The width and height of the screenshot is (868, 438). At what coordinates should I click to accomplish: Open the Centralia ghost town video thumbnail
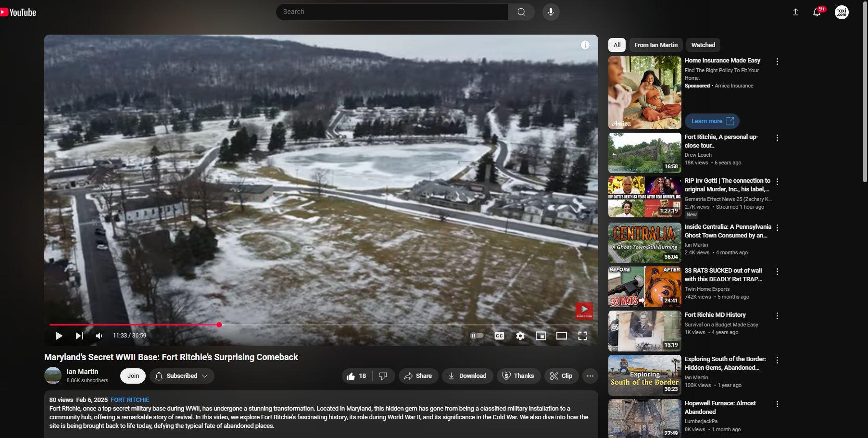pyautogui.click(x=644, y=242)
